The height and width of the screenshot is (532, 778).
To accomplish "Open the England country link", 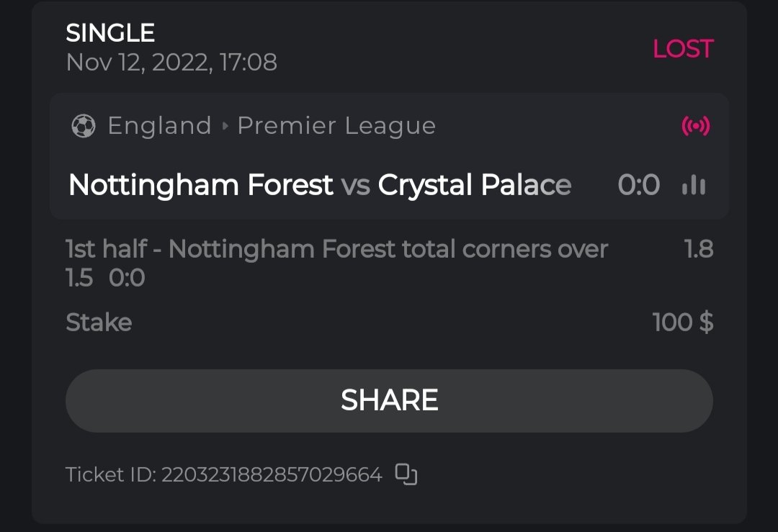I will pos(159,126).
